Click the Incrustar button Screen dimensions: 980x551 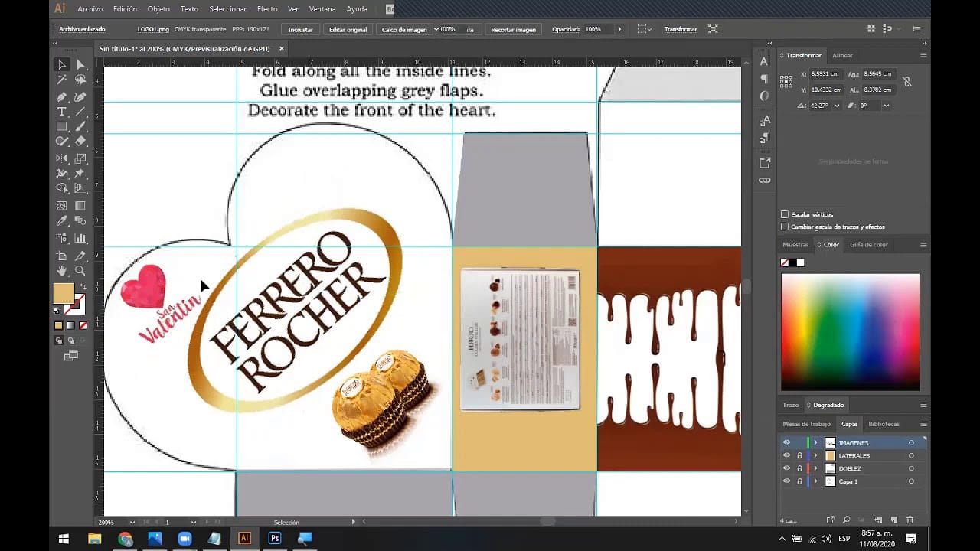(301, 29)
